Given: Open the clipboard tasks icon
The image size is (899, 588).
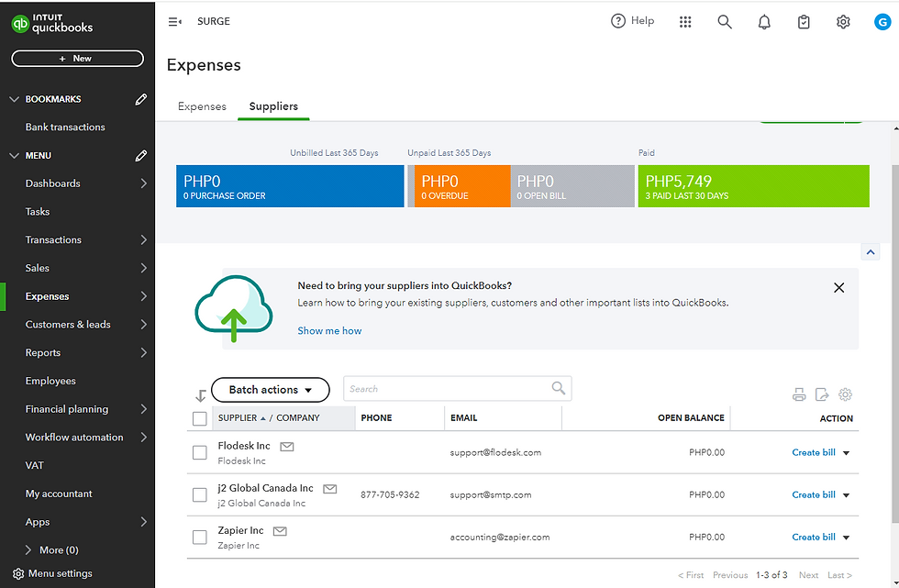Looking at the screenshot, I should pyautogui.click(x=804, y=22).
